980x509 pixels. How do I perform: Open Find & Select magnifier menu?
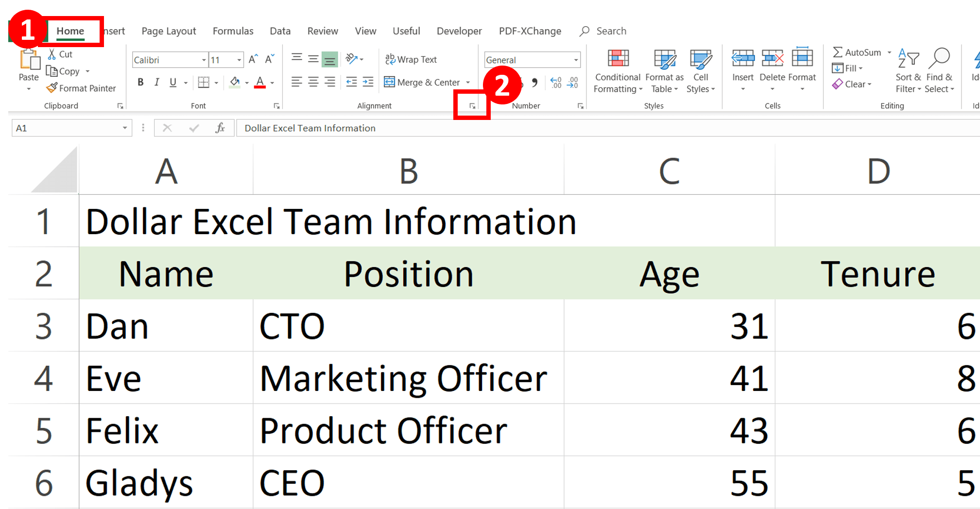click(939, 70)
